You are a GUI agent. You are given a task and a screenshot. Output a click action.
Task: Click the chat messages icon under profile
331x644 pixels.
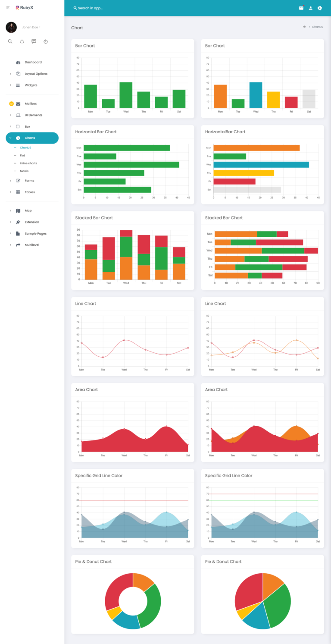(34, 41)
